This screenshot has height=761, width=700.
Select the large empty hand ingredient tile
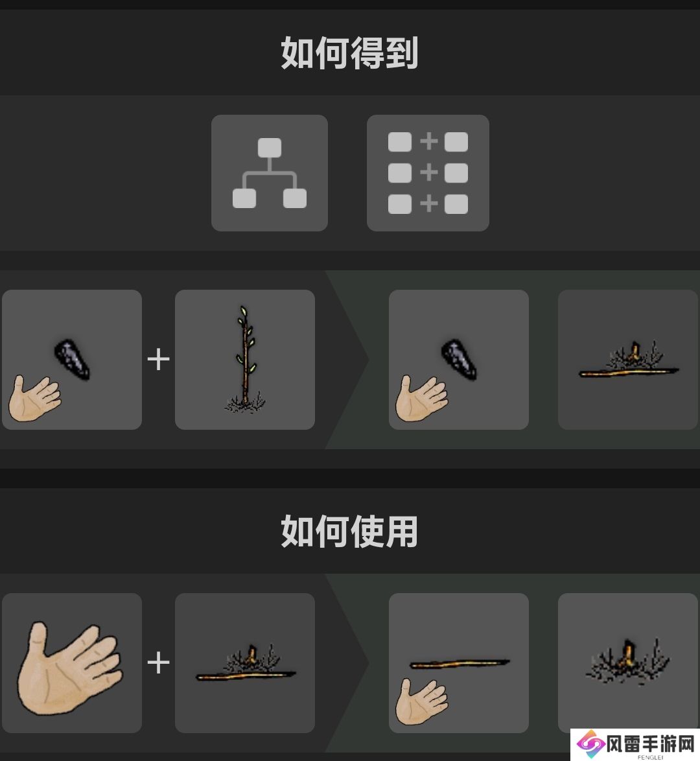pos(72,663)
